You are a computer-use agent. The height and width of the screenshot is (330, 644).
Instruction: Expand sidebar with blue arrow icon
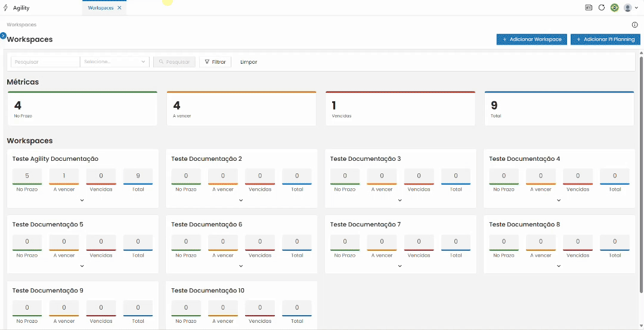pos(4,36)
